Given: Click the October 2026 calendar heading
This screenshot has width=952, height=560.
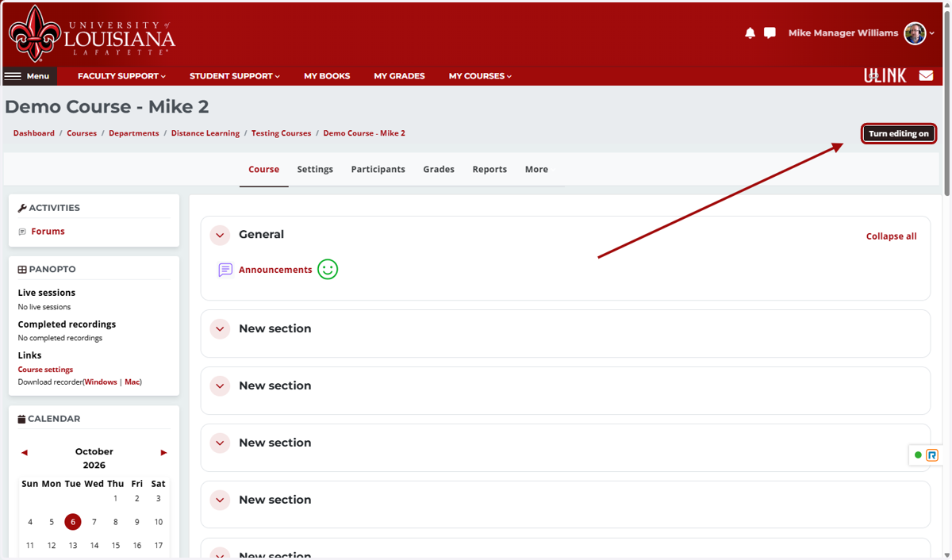Looking at the screenshot, I should 94,458.
